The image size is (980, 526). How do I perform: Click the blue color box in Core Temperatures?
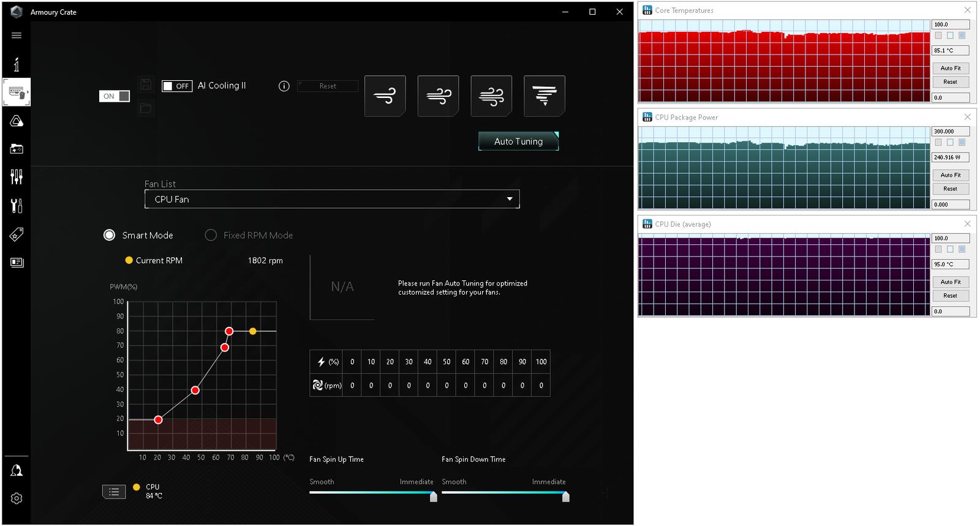[x=962, y=36]
